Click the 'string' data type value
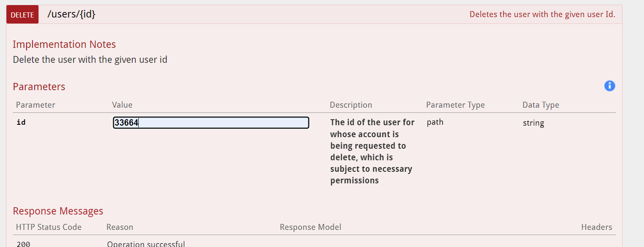The height and width of the screenshot is (247, 644). pos(533,123)
